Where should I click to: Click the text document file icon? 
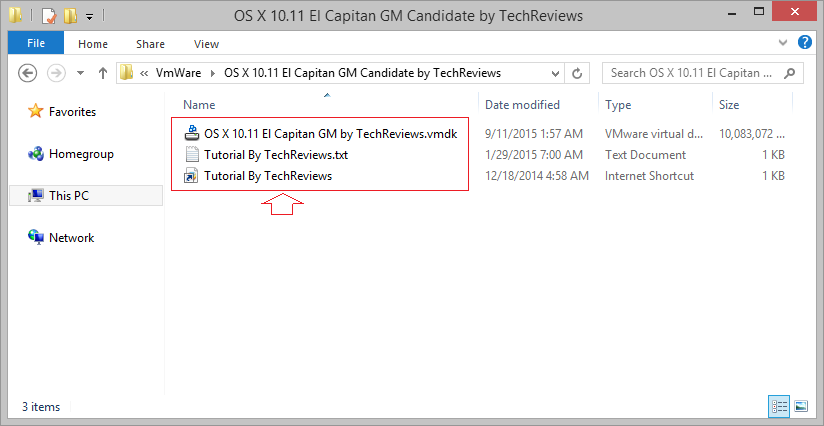point(191,155)
